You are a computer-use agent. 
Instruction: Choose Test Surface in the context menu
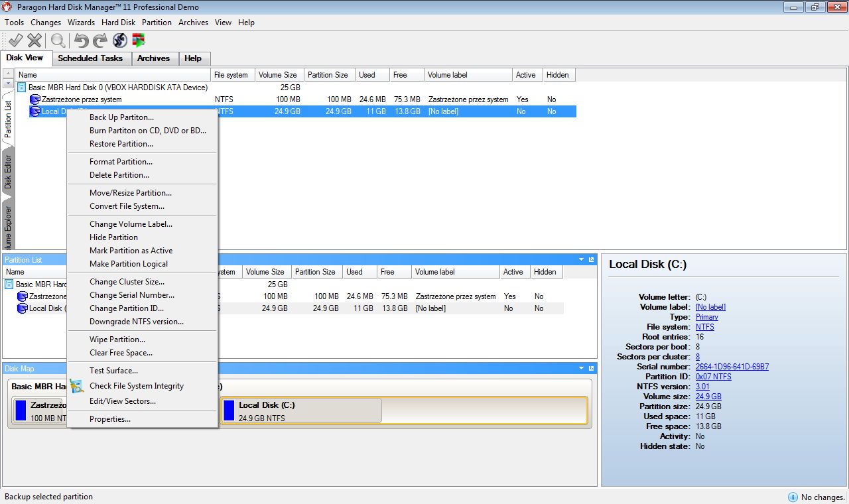point(113,371)
